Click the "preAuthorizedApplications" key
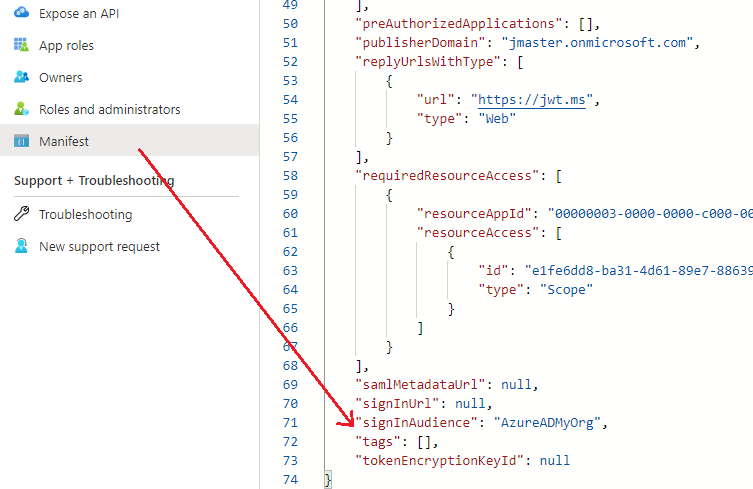 458,24
